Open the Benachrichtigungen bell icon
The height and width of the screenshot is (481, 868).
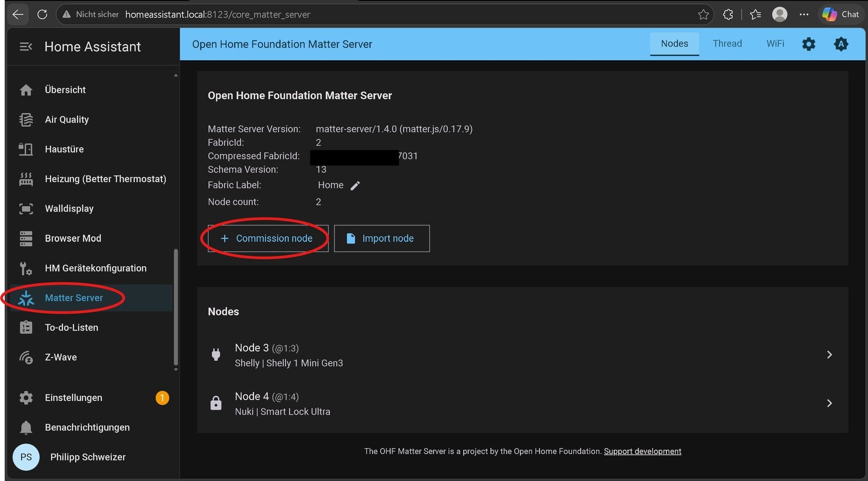(x=26, y=428)
